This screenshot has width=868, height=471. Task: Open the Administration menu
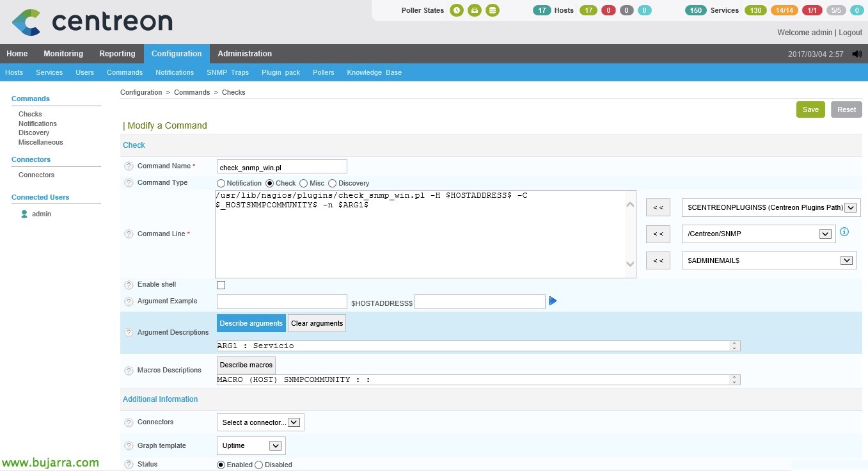coord(244,54)
